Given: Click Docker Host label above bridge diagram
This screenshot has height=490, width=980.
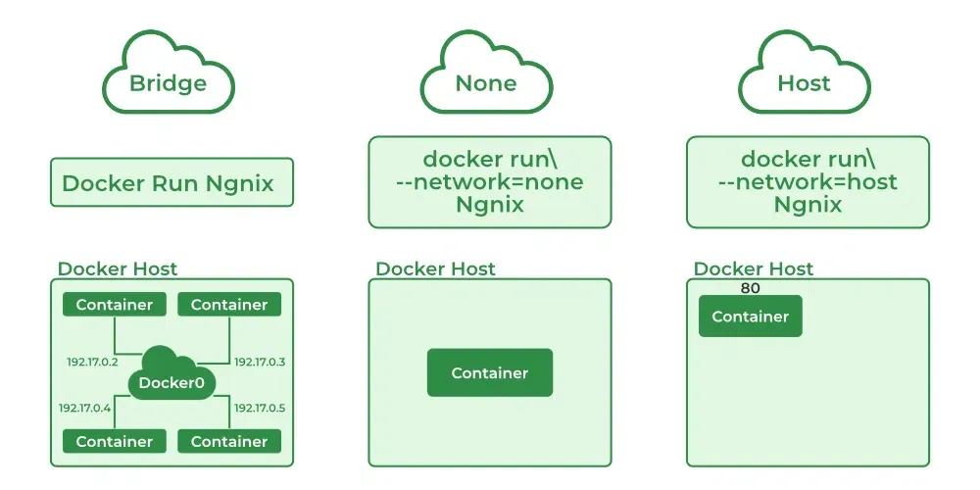Looking at the screenshot, I should (x=118, y=269).
